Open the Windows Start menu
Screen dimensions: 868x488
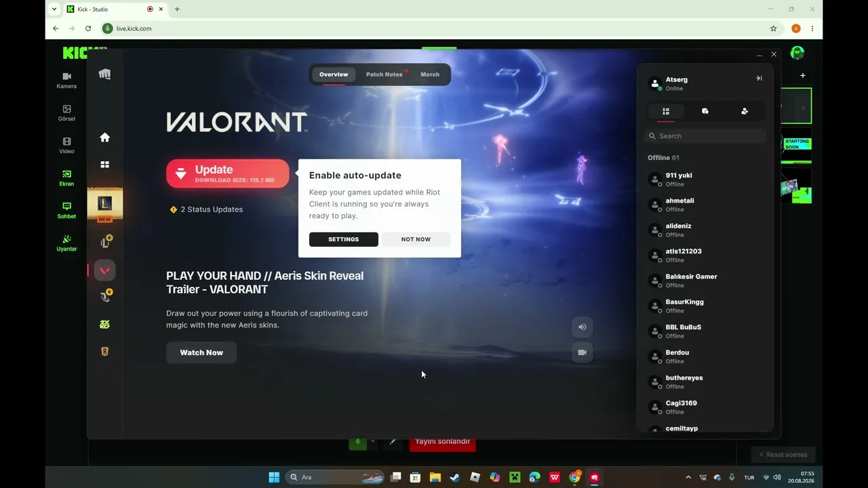[x=274, y=477]
